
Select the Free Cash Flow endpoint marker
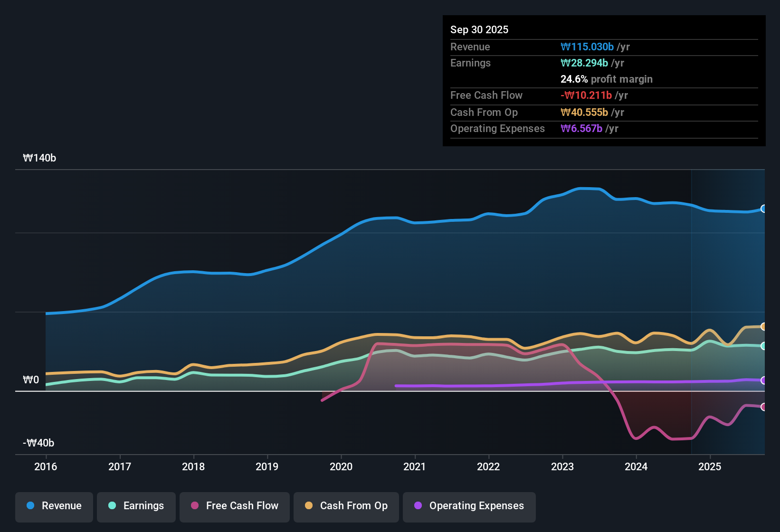(764, 407)
